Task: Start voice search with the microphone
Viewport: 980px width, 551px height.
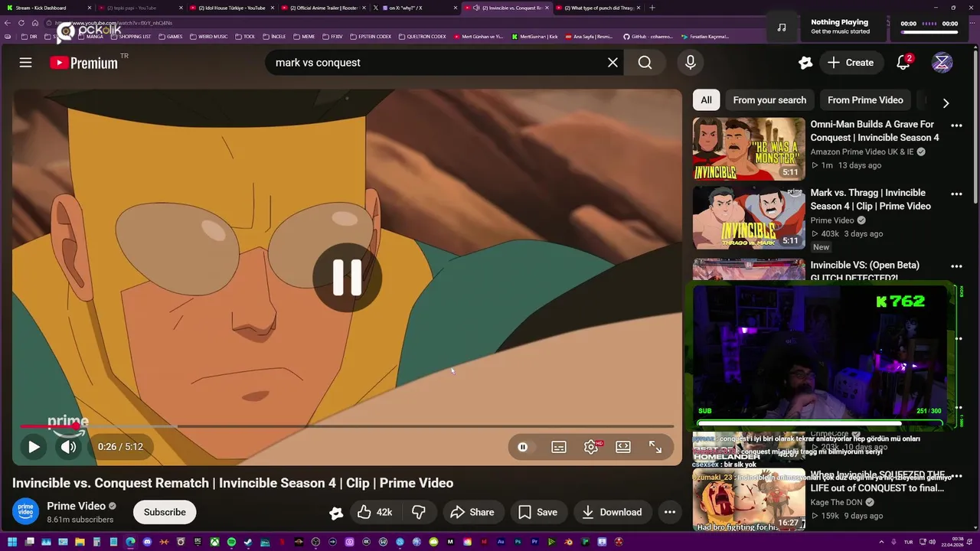Action: point(691,63)
